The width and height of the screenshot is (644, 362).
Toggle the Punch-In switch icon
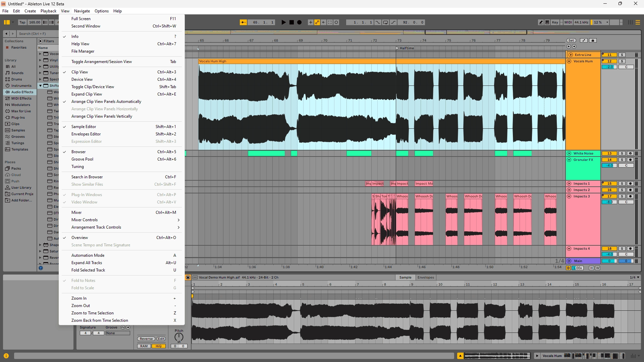378,22
